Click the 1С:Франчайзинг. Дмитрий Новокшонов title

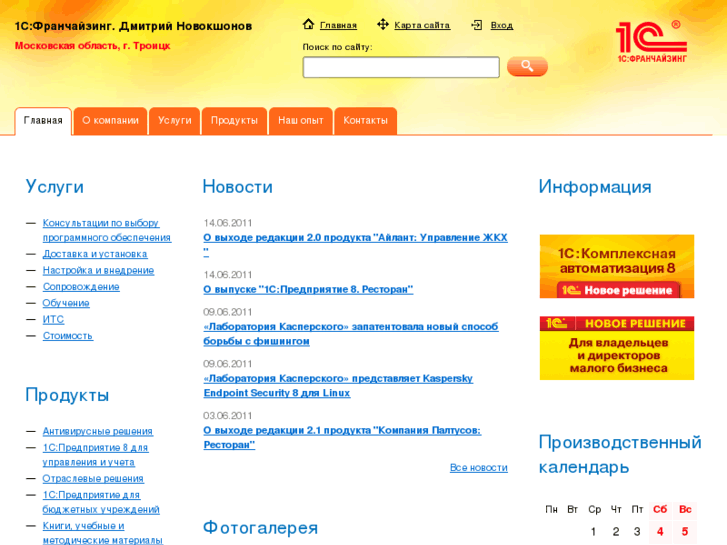coord(134,26)
